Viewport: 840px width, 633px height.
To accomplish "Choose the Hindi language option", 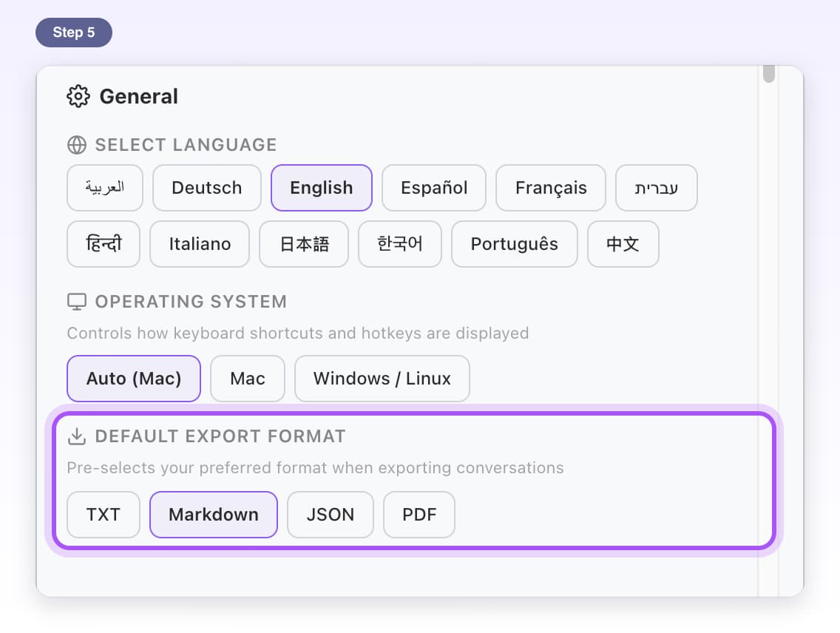I will (x=104, y=244).
